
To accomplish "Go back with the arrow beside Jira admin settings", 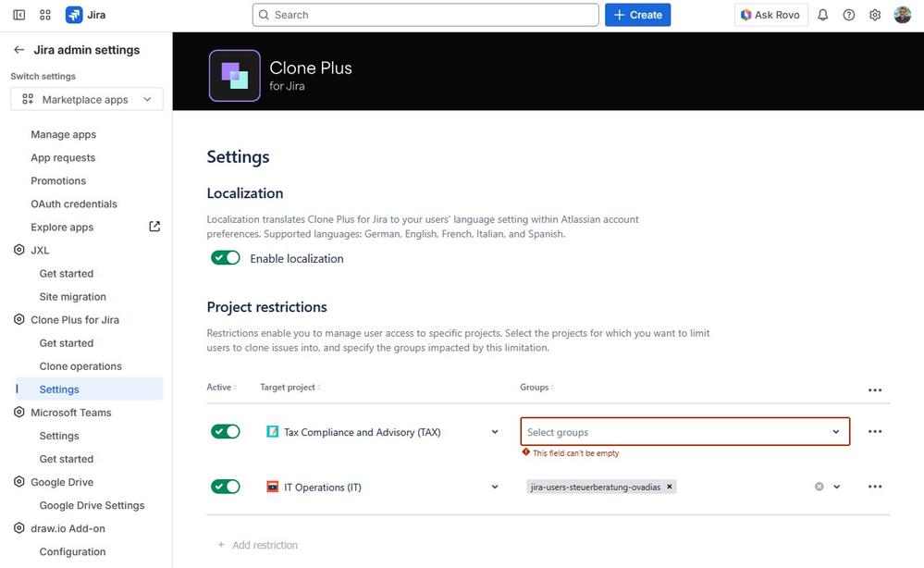I will (x=18, y=50).
